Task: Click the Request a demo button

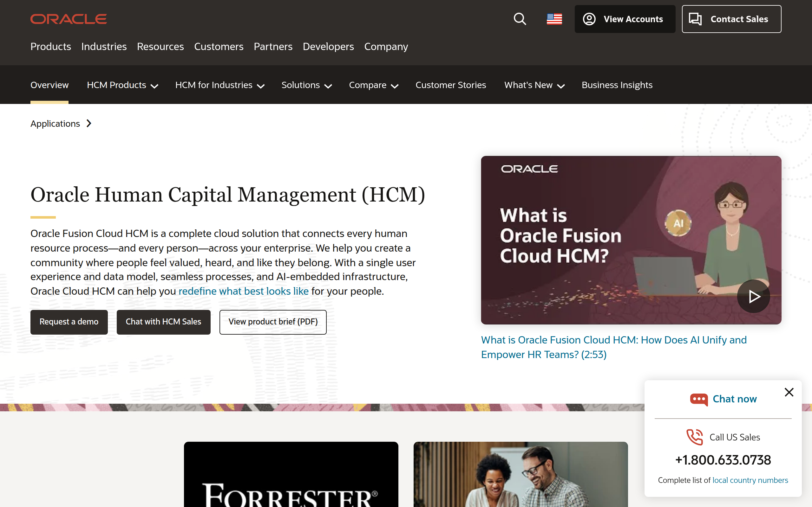Action: tap(69, 322)
